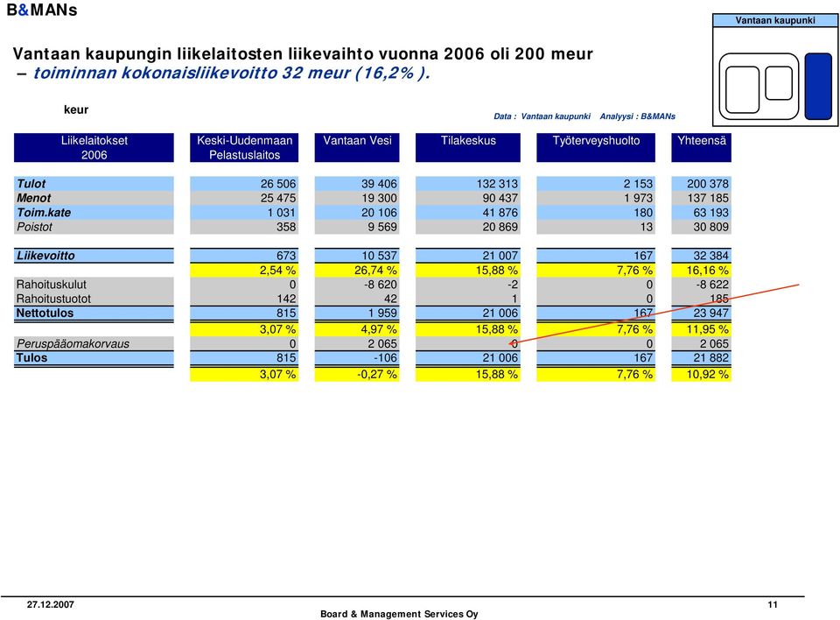This screenshot has width=840, height=620.
Task: Select the Toim.kate value '180'
Action: 643,213
